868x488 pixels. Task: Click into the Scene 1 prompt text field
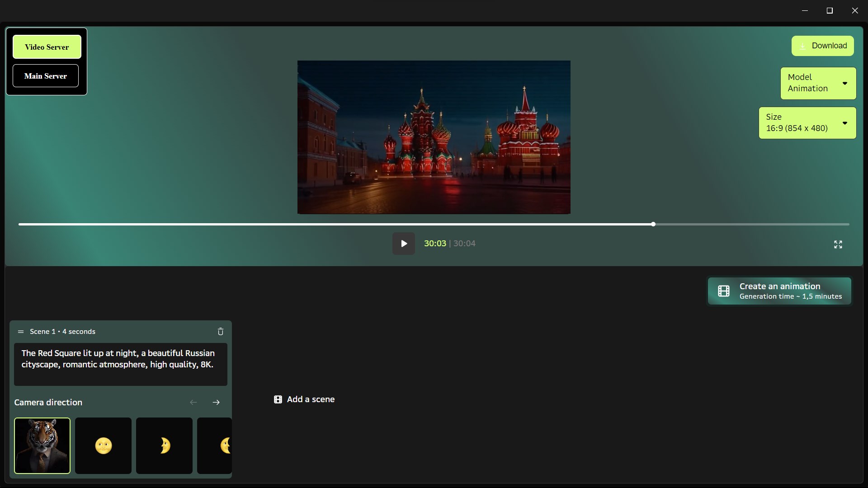(x=120, y=364)
